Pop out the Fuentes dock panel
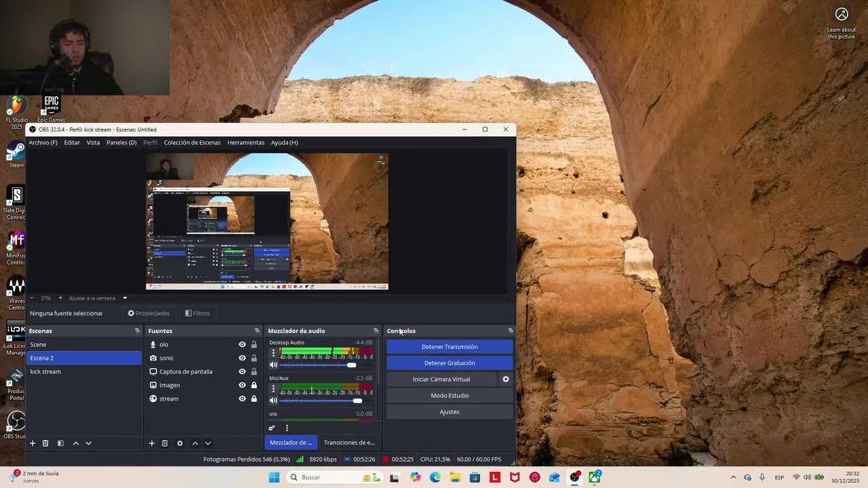Image resolution: width=868 pixels, height=488 pixels. tap(257, 331)
